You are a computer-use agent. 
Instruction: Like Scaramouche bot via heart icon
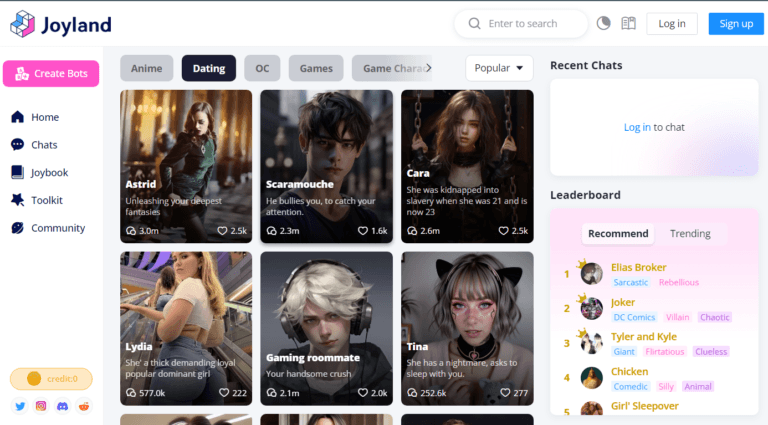pos(362,231)
